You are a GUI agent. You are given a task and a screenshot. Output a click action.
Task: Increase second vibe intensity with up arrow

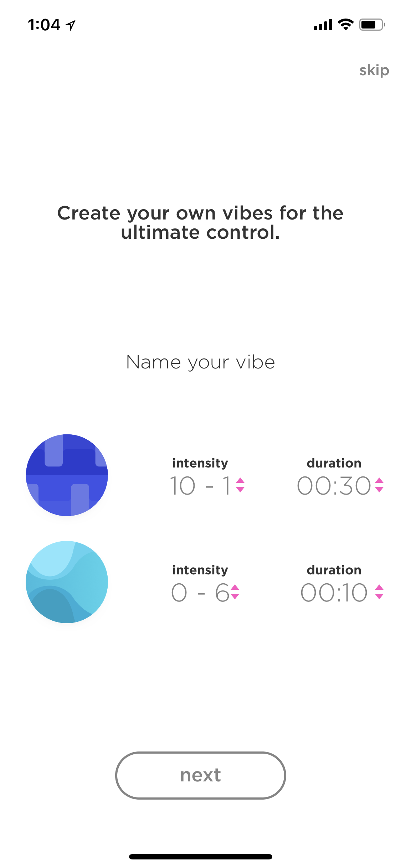(235, 588)
